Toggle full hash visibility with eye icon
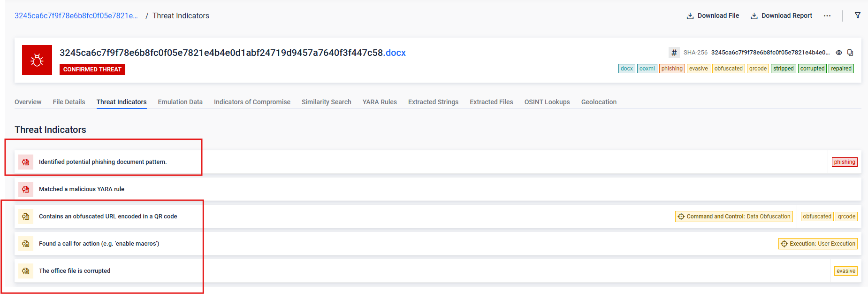 tap(839, 53)
